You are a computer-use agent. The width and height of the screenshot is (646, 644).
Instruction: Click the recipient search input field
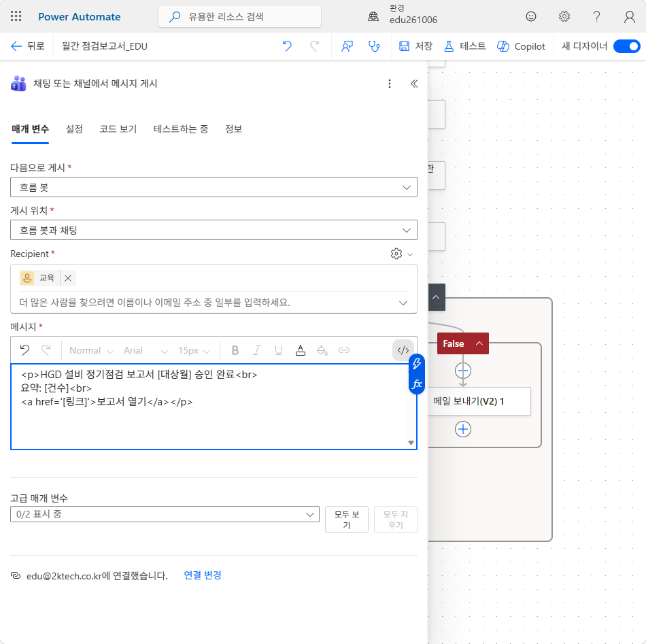[206, 303]
